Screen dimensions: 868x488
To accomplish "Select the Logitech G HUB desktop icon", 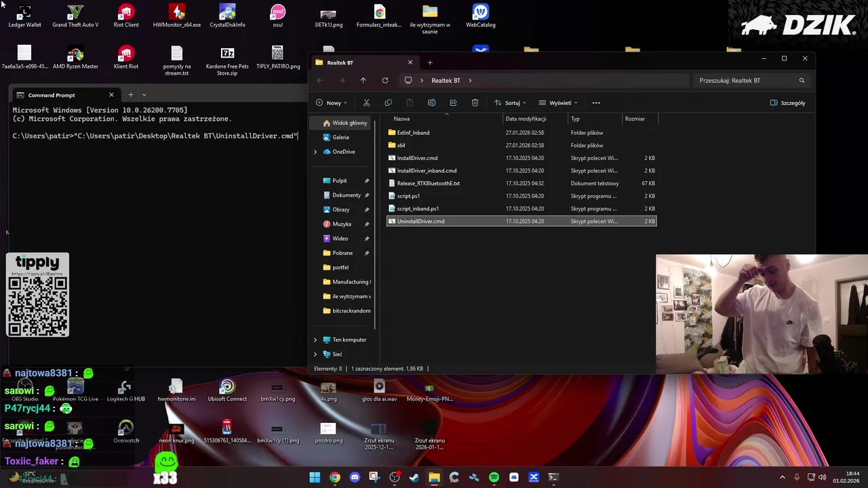I will [x=126, y=390].
